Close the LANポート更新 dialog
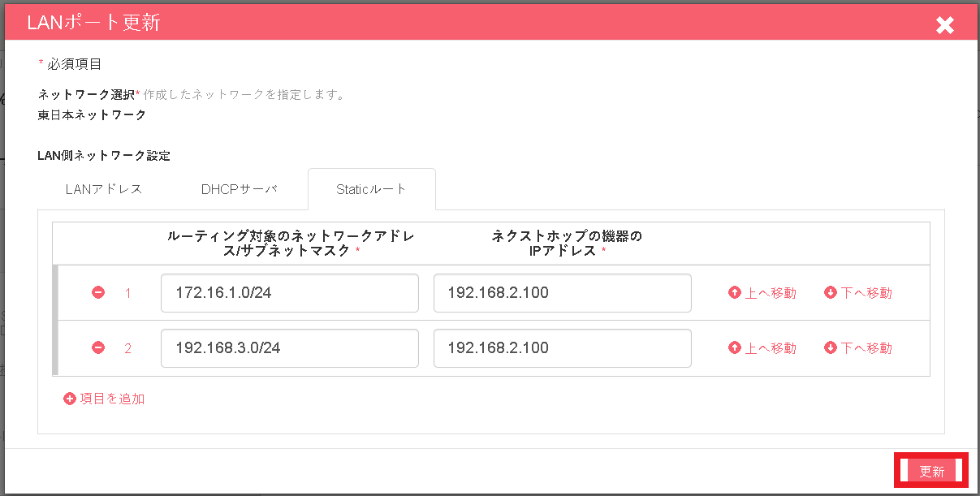The height and width of the screenshot is (496, 980). [x=945, y=25]
